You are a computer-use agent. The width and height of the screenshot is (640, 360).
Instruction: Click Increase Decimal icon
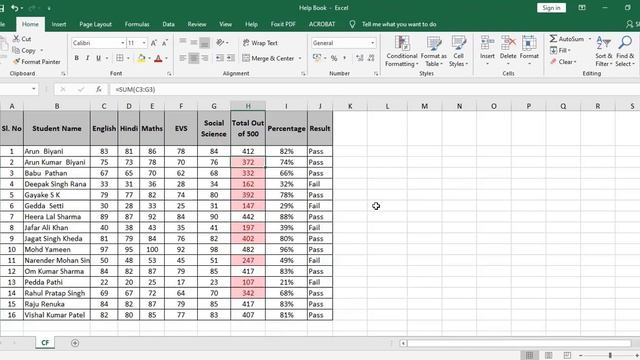(360, 58)
